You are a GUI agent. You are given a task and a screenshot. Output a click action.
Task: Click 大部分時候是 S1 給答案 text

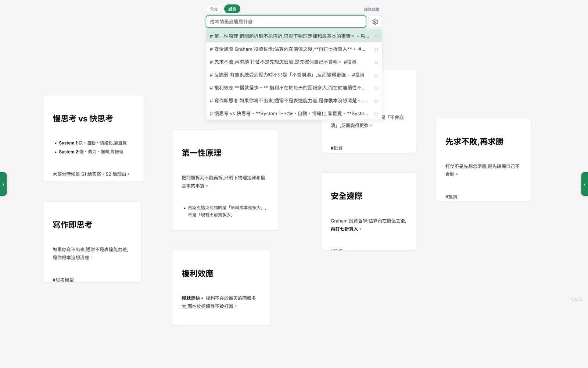(91, 174)
